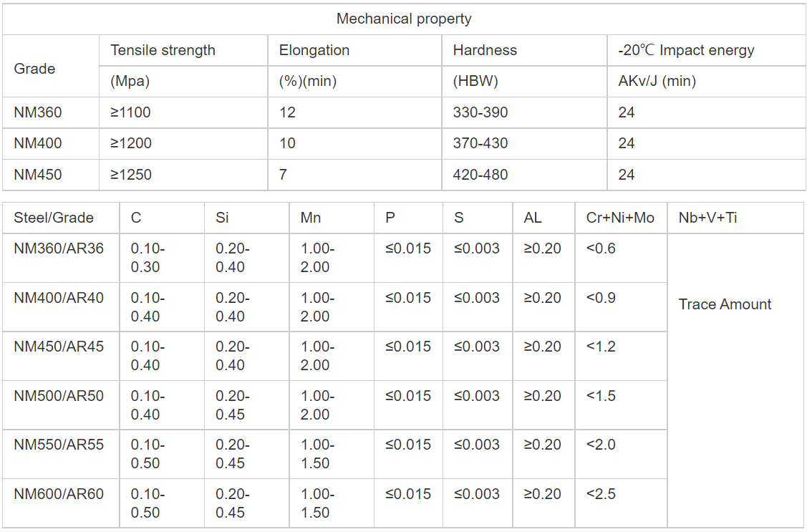Click the Steel/Grade column header
This screenshot has width=807, height=532.
[x=54, y=218]
